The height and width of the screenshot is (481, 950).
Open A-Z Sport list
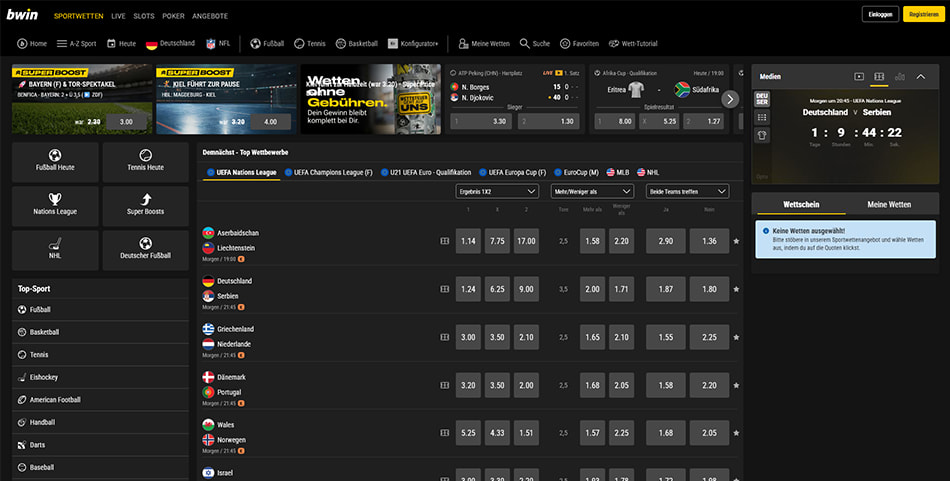point(76,44)
